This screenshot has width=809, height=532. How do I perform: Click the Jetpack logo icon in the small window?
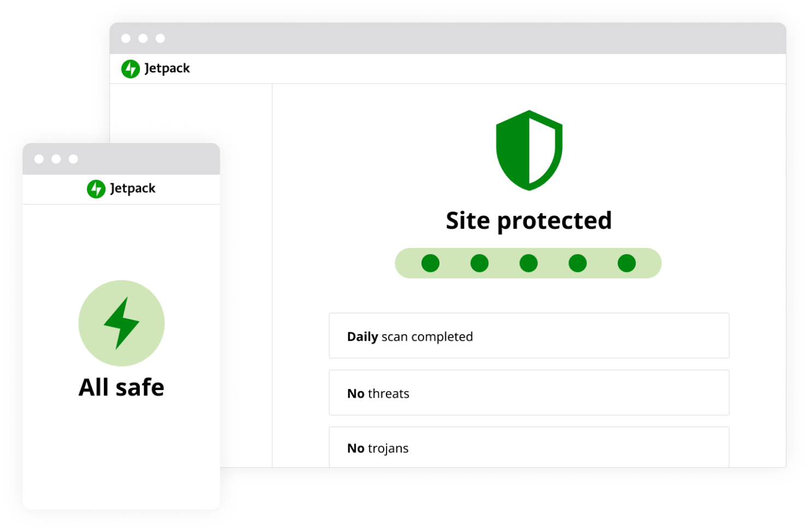96,189
